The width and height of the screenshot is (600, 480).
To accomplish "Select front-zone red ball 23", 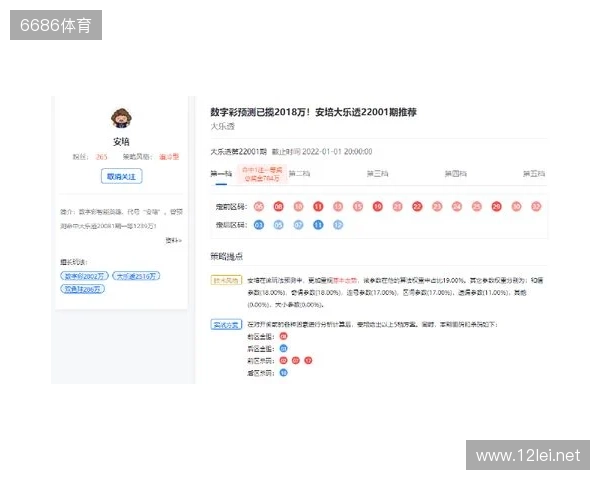I will tap(437, 207).
